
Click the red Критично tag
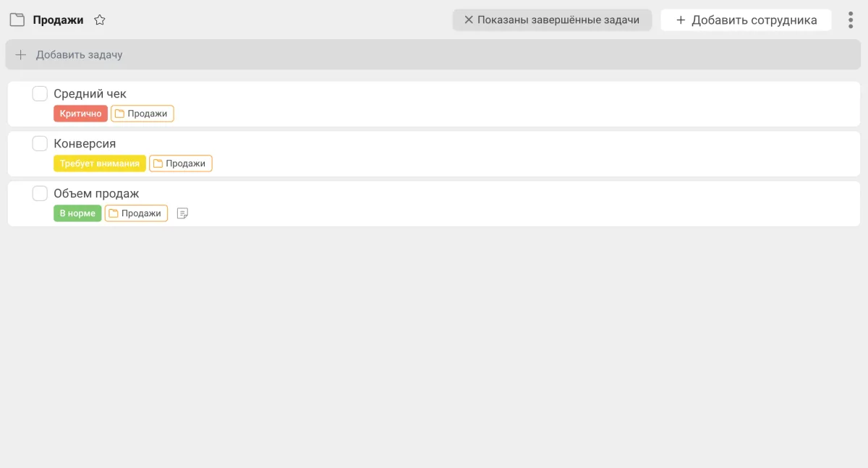(x=80, y=114)
